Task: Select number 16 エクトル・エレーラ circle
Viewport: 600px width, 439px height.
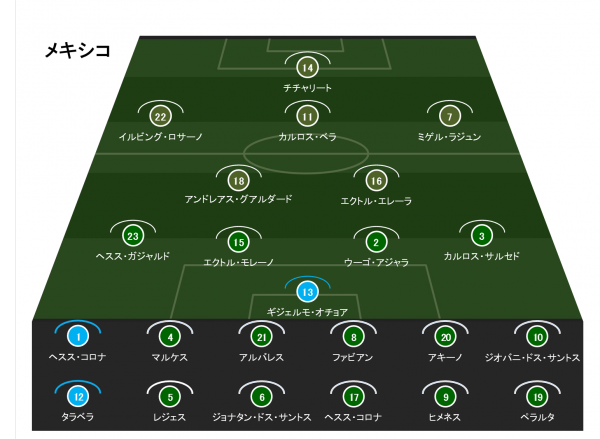Action: click(x=376, y=181)
